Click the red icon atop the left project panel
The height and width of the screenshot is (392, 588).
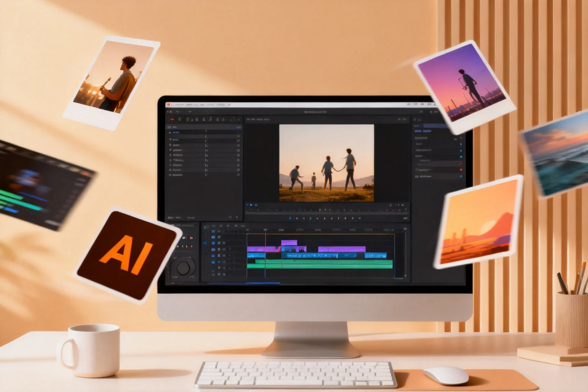point(172,119)
